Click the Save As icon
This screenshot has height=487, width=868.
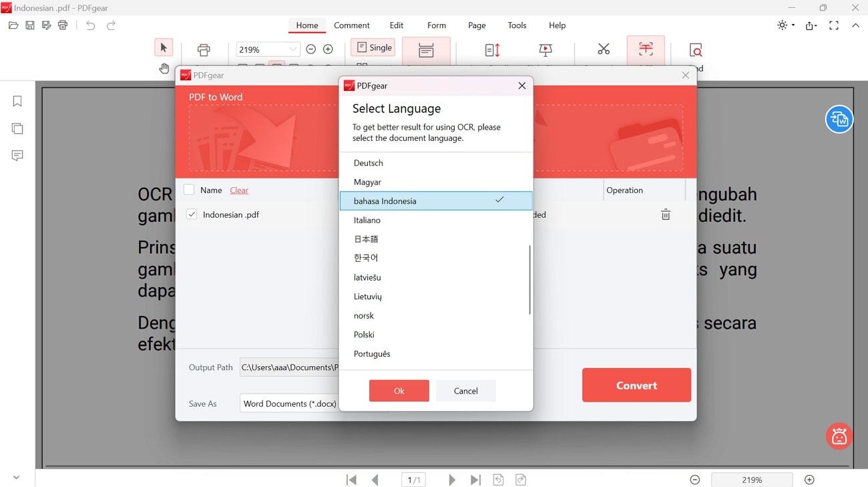(x=46, y=25)
